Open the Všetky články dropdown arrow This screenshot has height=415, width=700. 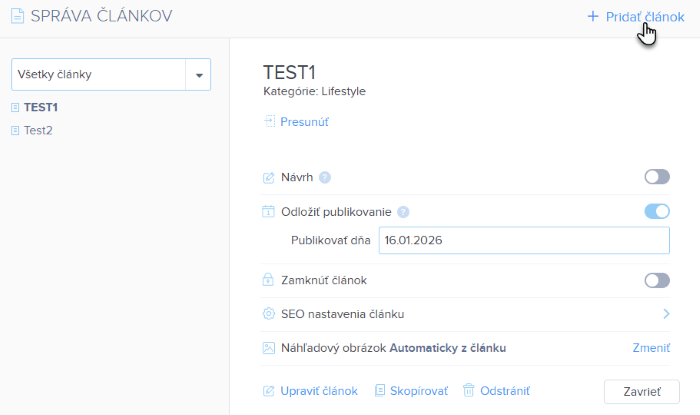(198, 75)
